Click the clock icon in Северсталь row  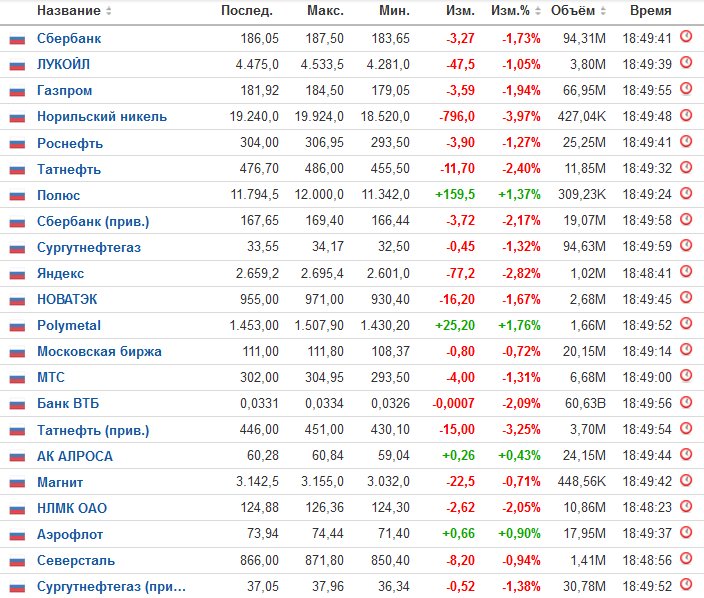click(686, 558)
